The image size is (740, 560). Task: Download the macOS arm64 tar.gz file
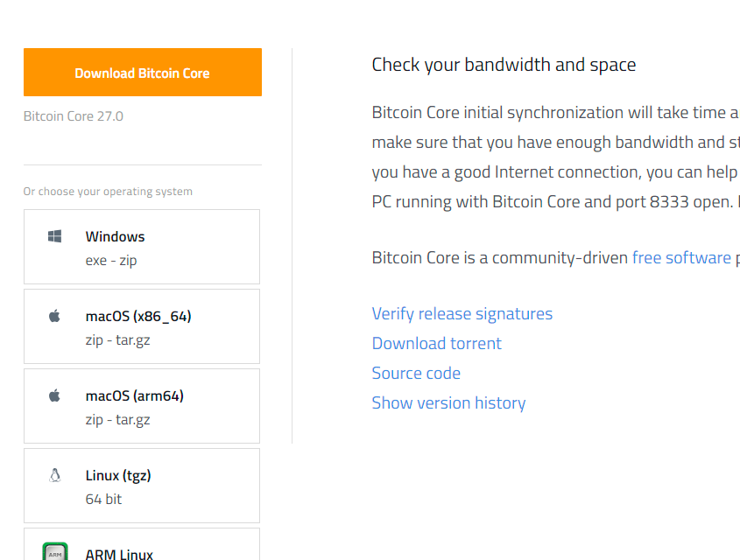coord(133,419)
